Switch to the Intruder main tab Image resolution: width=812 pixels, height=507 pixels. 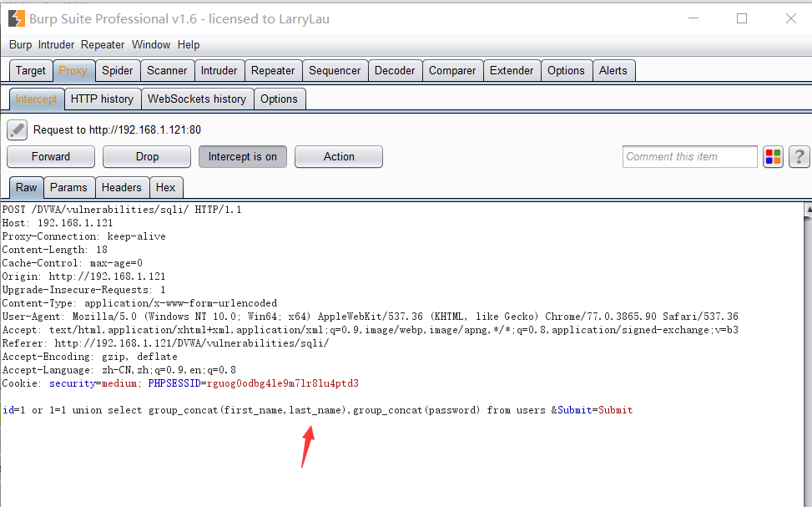[219, 70]
